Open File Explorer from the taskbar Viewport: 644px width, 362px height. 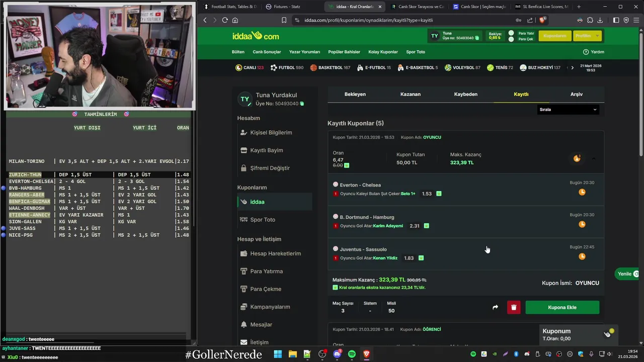[292, 354]
